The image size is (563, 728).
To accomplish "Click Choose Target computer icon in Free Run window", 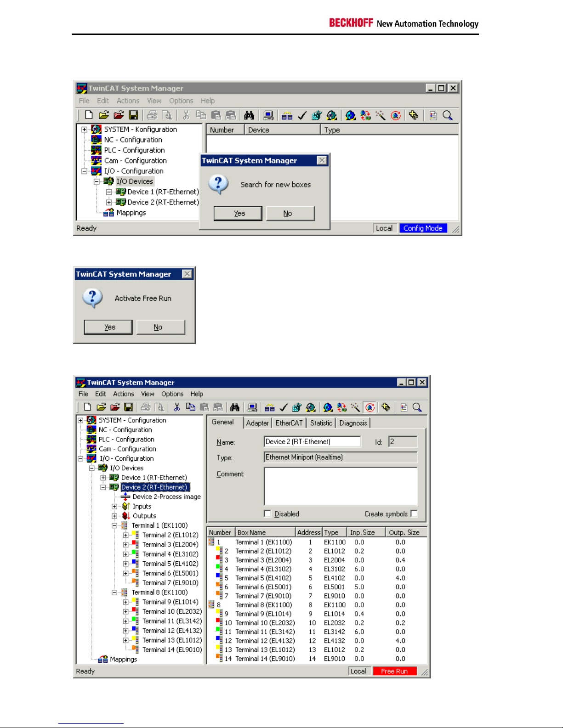I will [252, 407].
